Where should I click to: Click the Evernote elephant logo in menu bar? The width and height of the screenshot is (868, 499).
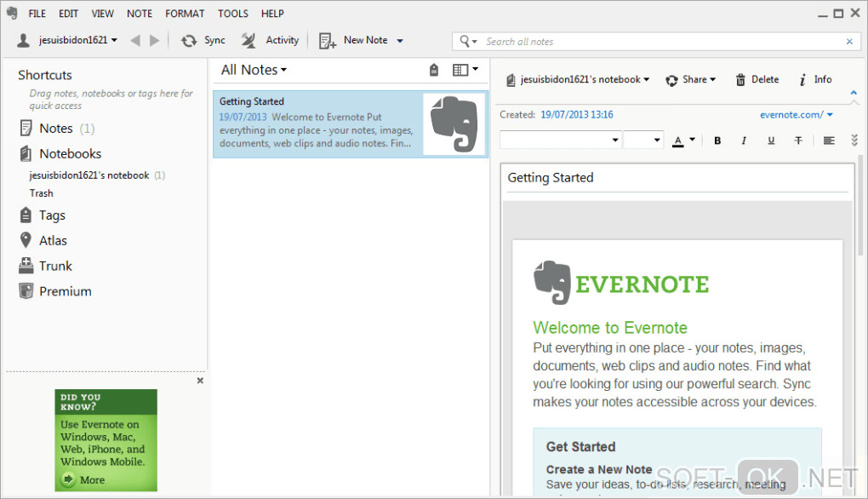tap(12, 13)
